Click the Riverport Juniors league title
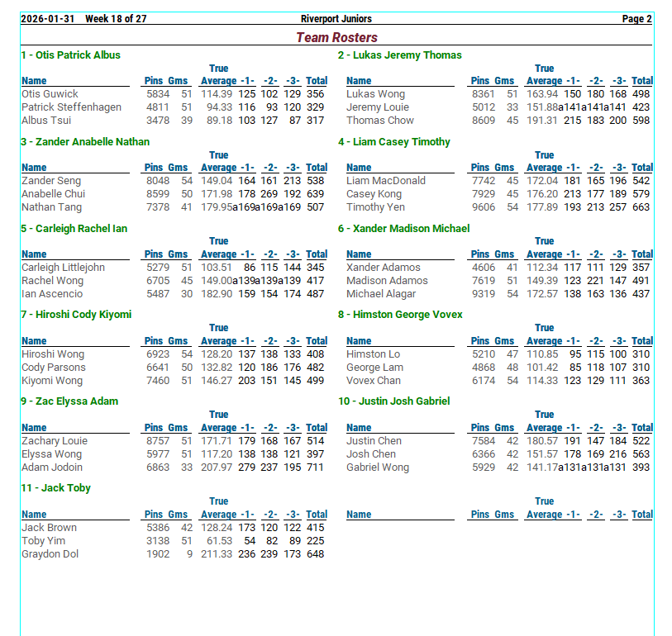 tap(336, 19)
